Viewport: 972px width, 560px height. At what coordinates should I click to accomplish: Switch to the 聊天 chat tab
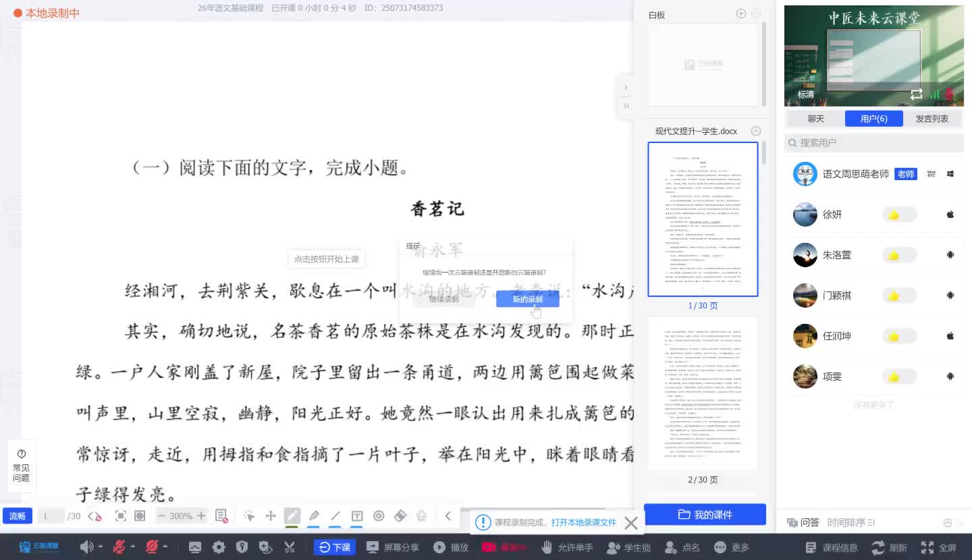tap(815, 118)
